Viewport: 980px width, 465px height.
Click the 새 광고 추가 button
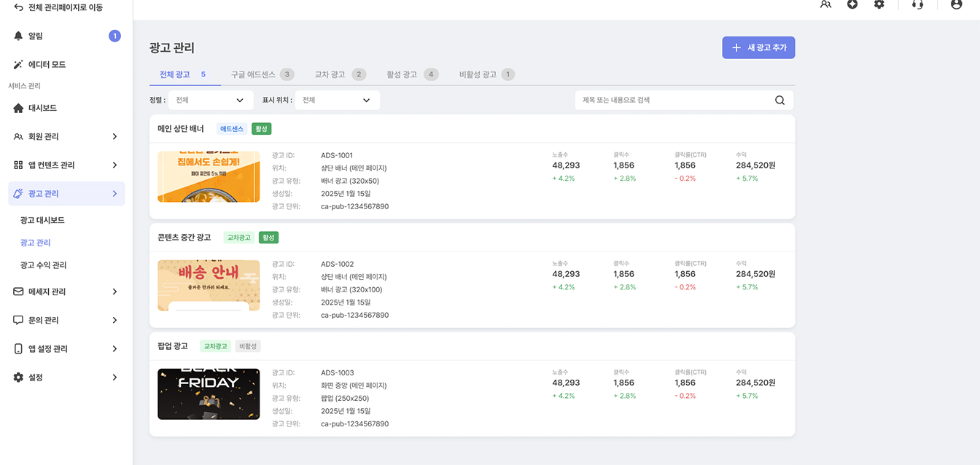coord(758,47)
